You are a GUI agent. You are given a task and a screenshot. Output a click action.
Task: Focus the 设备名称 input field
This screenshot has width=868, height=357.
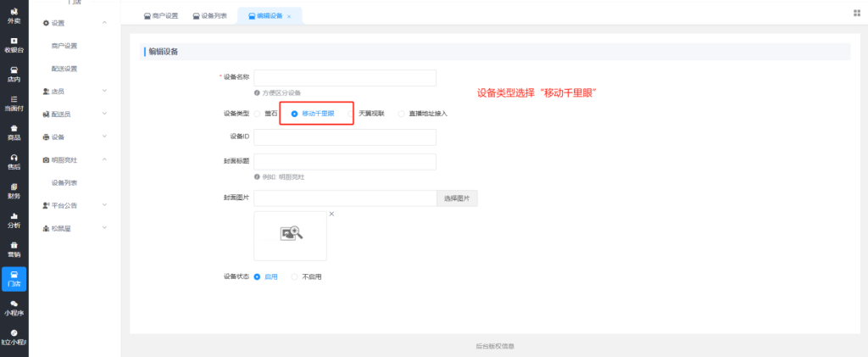(345, 78)
